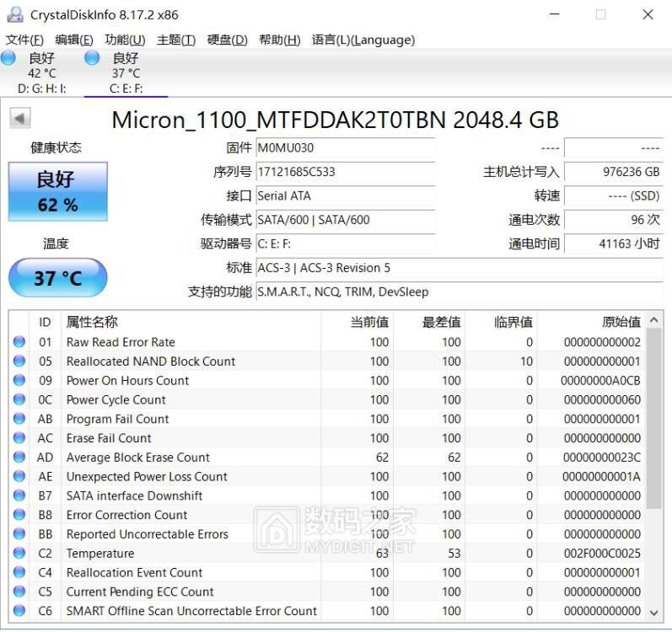Viewport: 672px width, 632px height.
Task: Select the Average Block Erase Count text
Action: (138, 458)
